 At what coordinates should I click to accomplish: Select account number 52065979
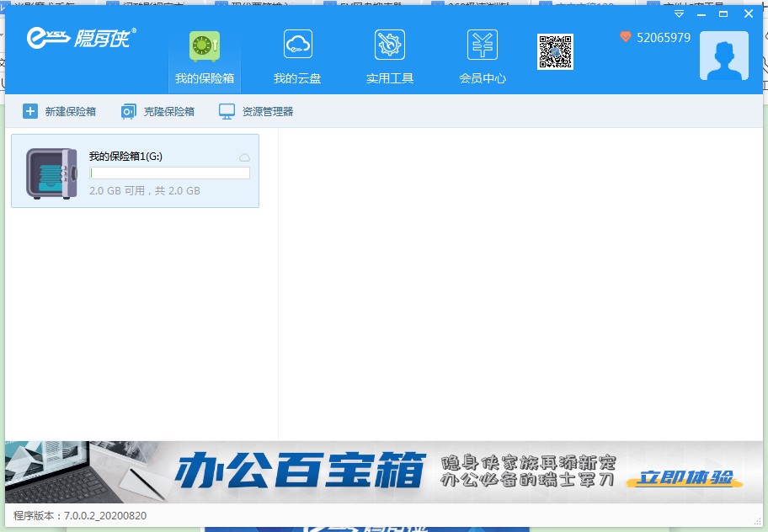click(x=664, y=38)
